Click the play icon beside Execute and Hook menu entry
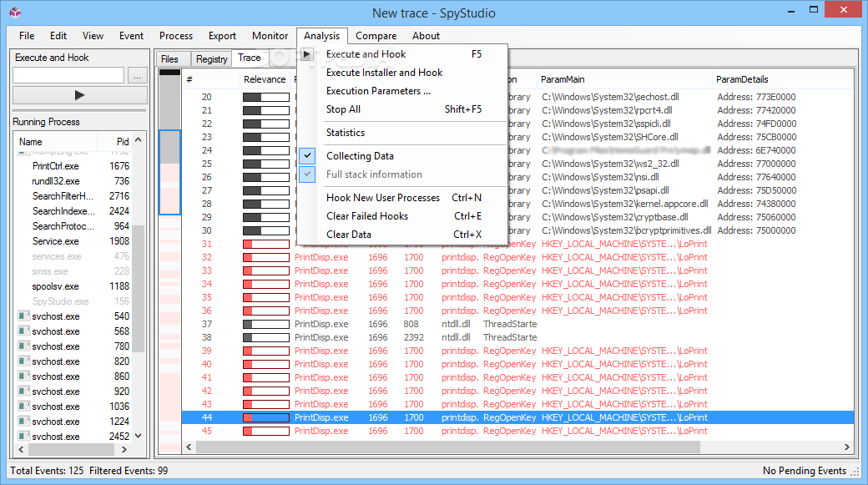The width and height of the screenshot is (868, 485). [x=306, y=54]
